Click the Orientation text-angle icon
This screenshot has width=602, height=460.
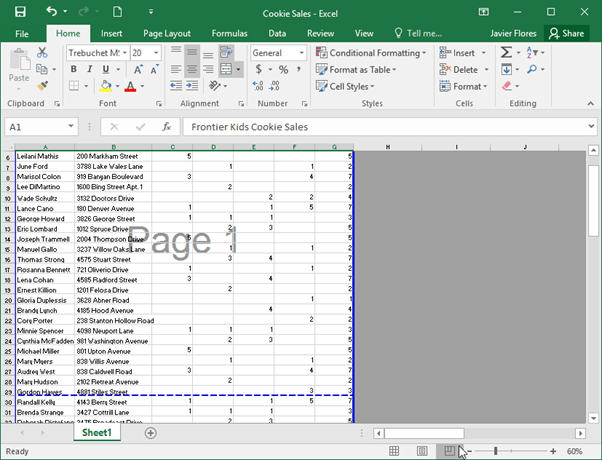click(215, 86)
